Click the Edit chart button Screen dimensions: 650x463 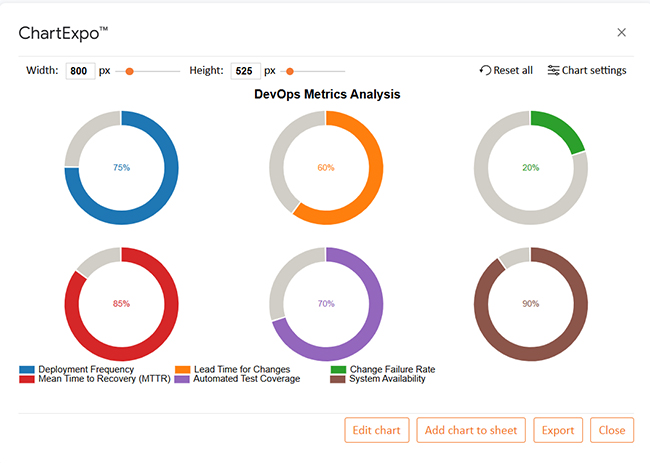point(377,430)
